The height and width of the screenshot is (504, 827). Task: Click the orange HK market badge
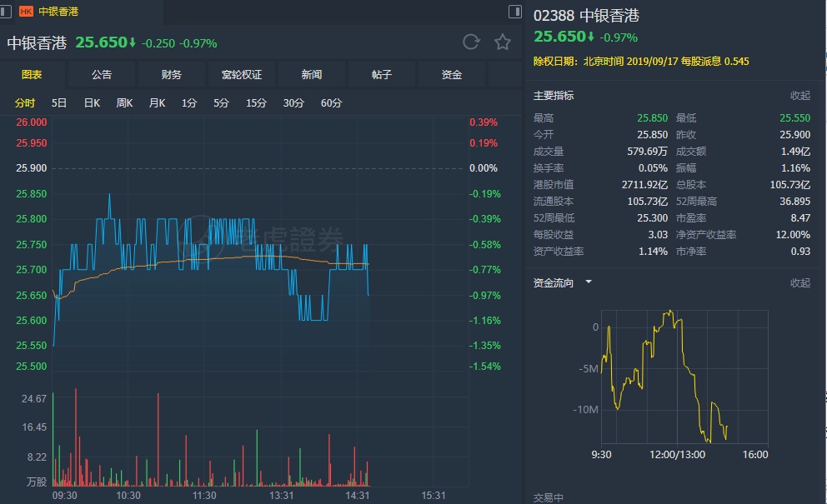coord(26,12)
